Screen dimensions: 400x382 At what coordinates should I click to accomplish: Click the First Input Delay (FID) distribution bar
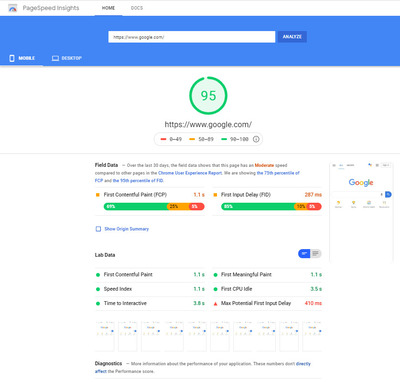click(271, 207)
